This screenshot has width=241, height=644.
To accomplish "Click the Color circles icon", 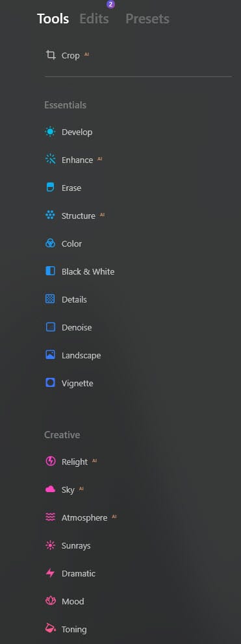I will point(50,243).
